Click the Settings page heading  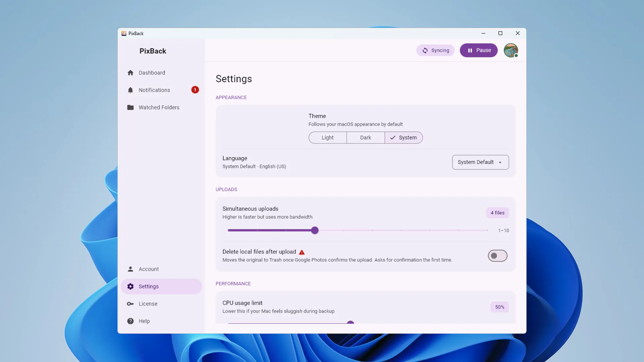234,79
